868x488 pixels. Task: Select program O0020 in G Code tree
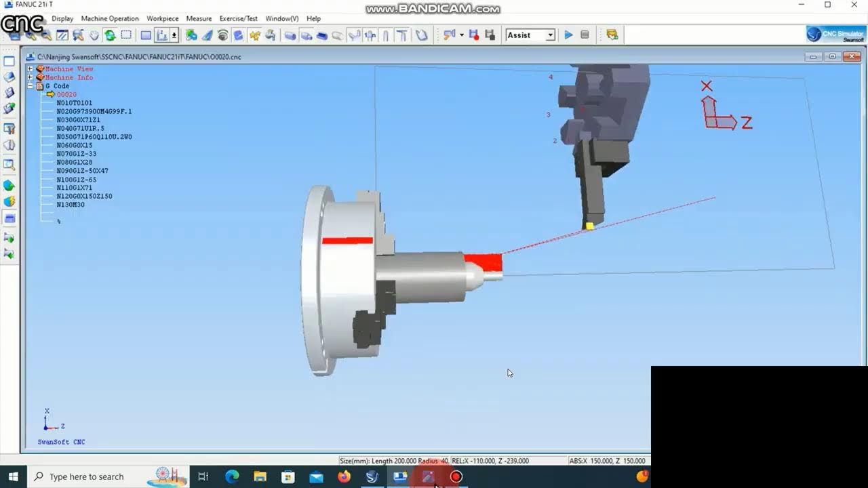pos(66,94)
